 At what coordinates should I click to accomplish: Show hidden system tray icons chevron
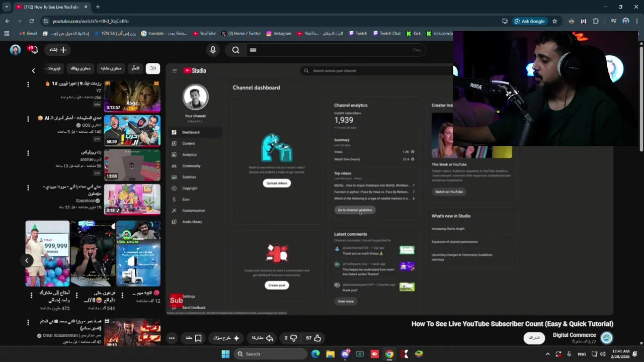547,354
